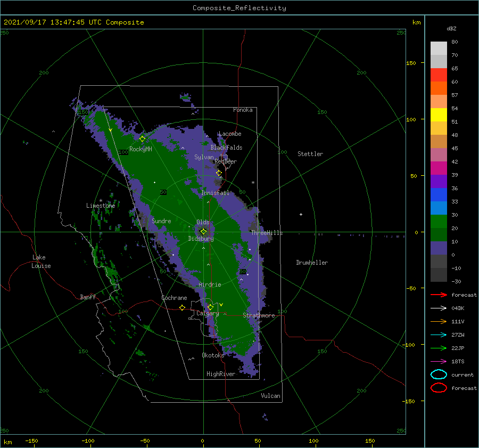479x448 pixels.
Task: Click the 22JP legend label
Action: pos(458,348)
